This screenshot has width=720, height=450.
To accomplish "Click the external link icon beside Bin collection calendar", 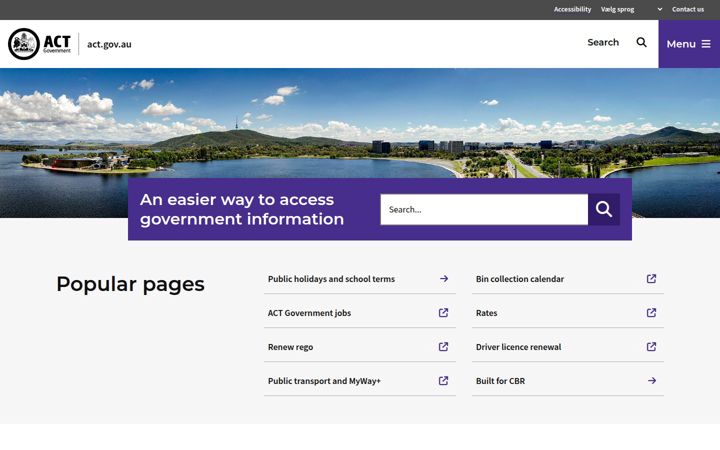I will click(651, 279).
